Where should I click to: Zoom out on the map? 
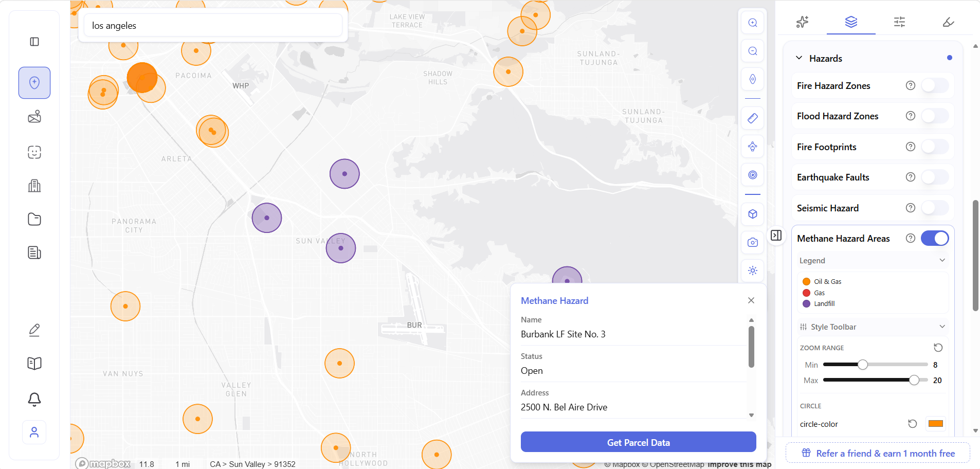tap(753, 51)
